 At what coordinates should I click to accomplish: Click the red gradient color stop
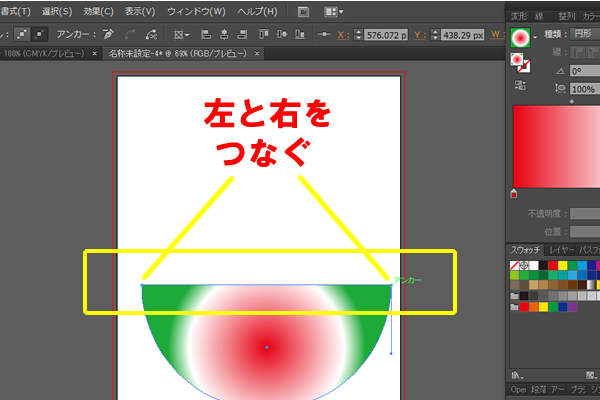(514, 193)
